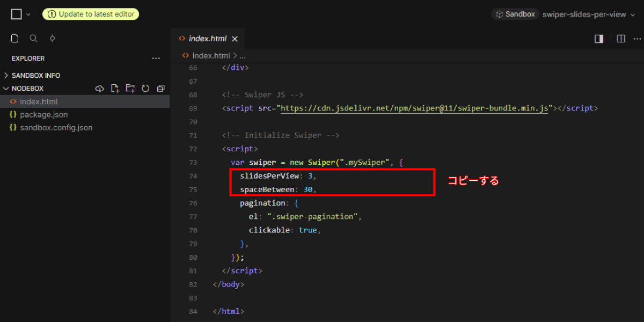The height and width of the screenshot is (322, 644).
Task: Close the index.html tab
Action: pos(235,39)
